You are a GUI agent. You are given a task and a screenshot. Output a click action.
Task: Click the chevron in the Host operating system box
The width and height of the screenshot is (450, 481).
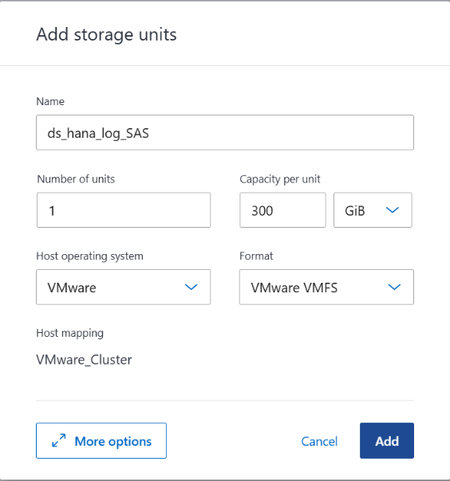click(191, 287)
